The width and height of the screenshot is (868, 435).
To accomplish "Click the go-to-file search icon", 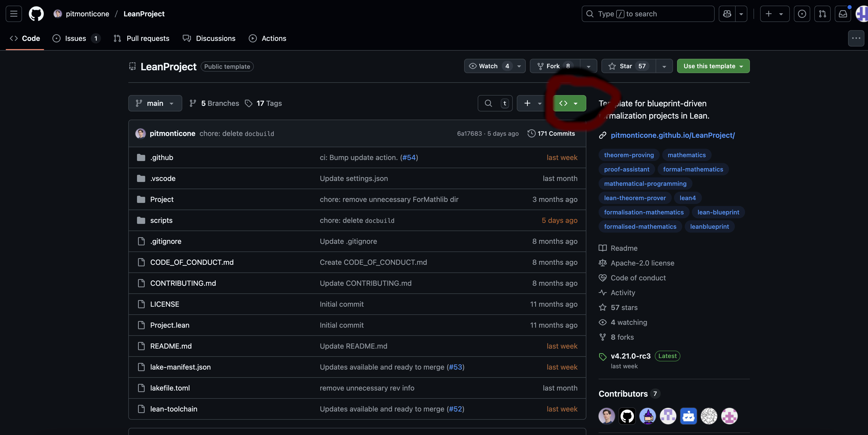I will tap(488, 103).
